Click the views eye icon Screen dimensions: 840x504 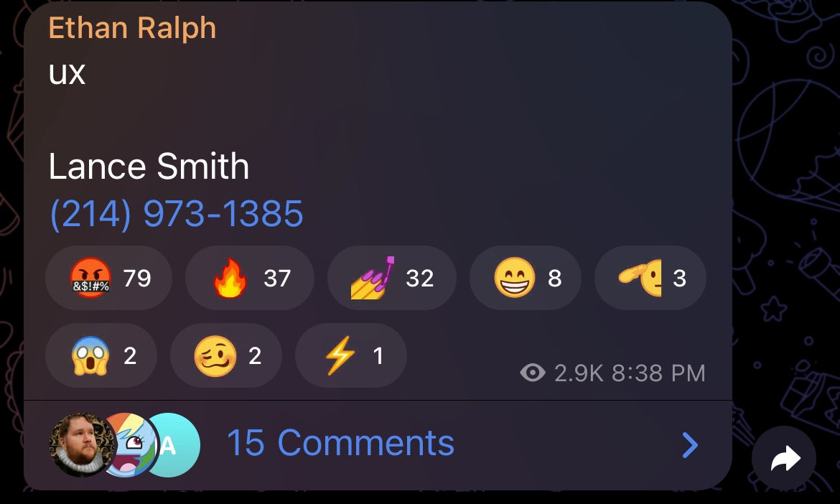533,373
